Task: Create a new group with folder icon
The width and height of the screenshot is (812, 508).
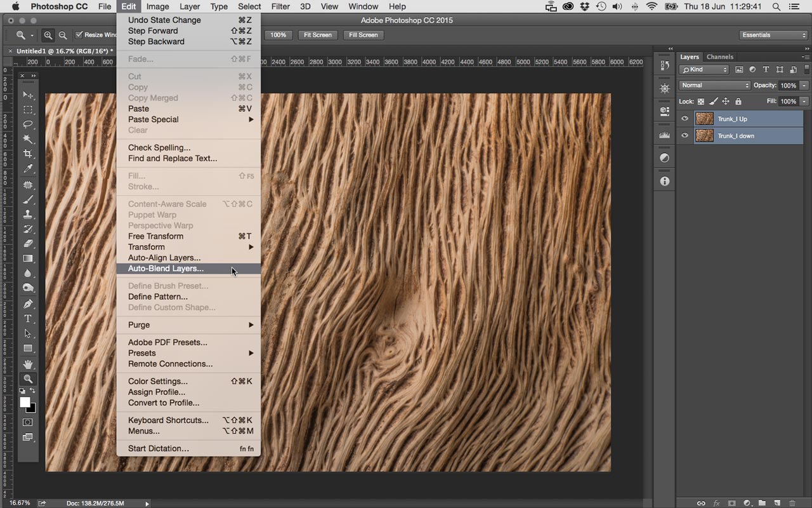Action: tap(762, 503)
